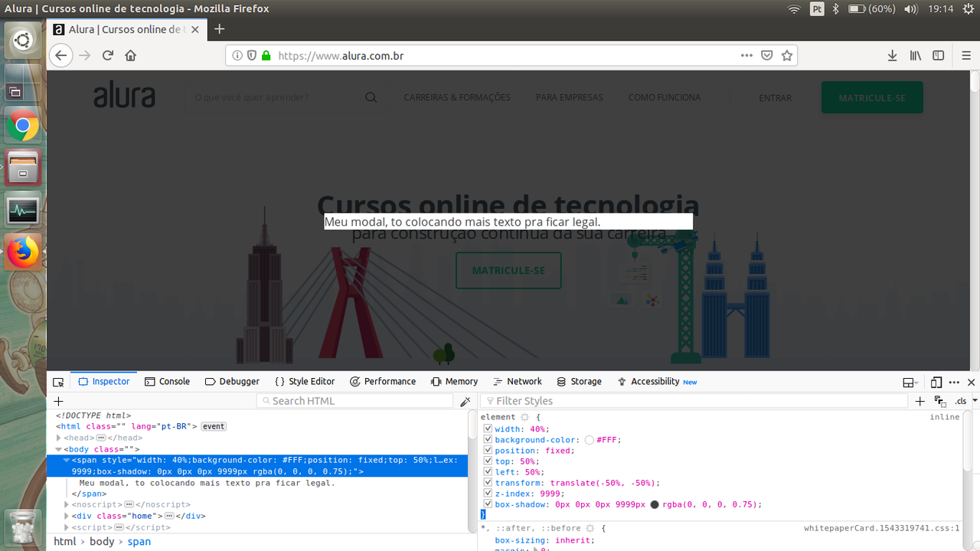Viewport: 980px width, 551px height.
Task: Highlight elements matching element selector
Action: coord(524,417)
